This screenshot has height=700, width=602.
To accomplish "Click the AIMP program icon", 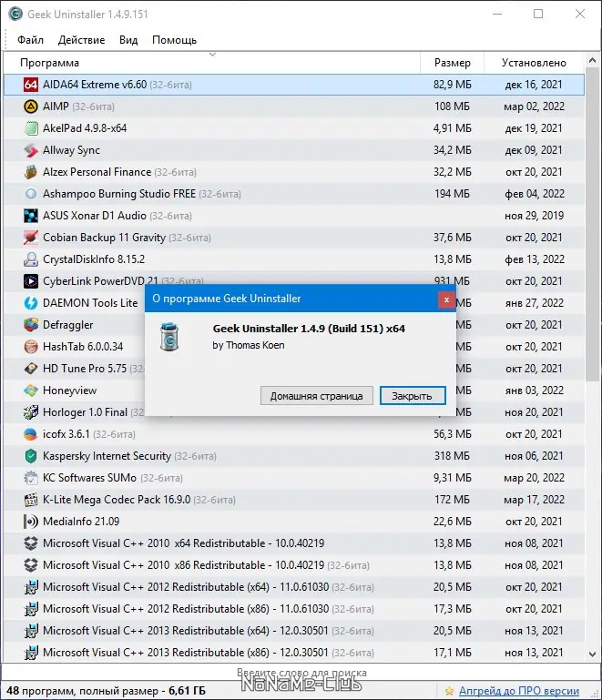I will [30, 107].
